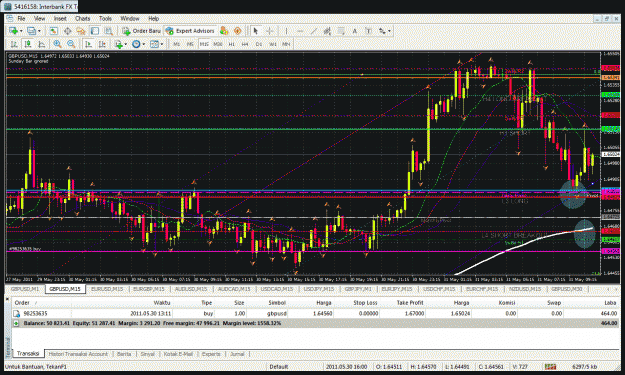Switch to the GBPUSD,M1 chart tab
This screenshot has height=375, width=625.
coord(25,289)
